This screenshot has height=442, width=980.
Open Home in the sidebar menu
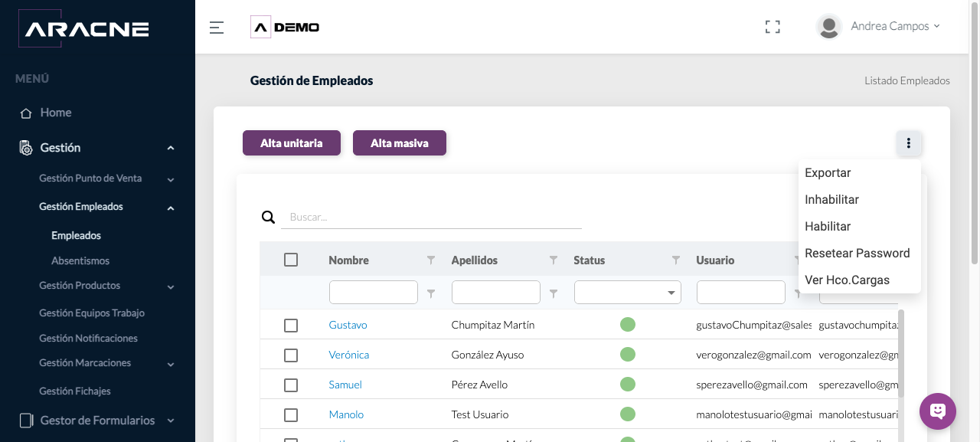click(56, 113)
